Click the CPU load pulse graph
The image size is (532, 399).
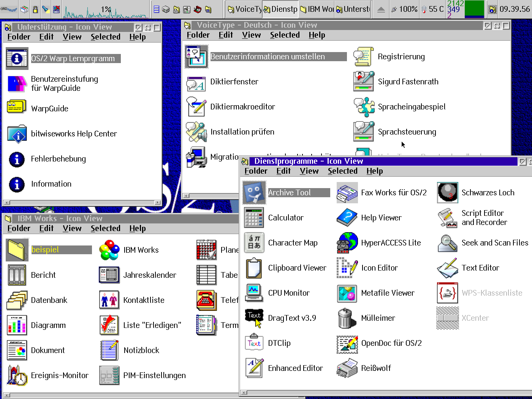click(106, 9)
